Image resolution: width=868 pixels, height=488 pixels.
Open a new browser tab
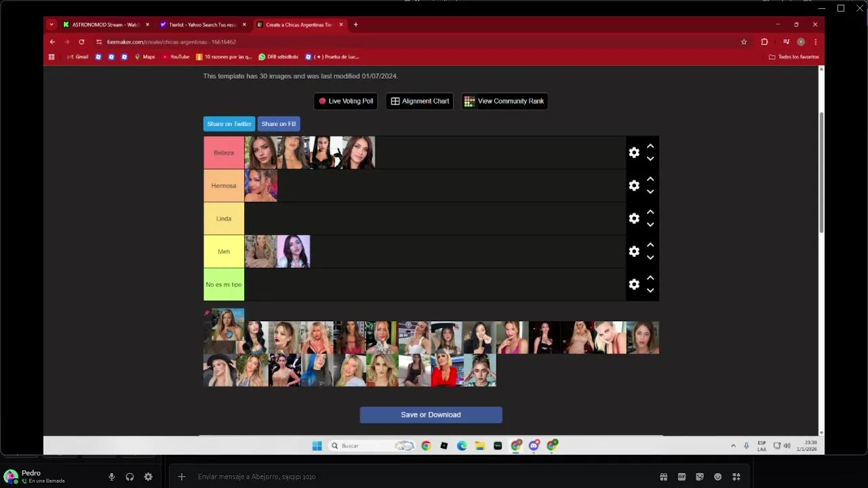(355, 24)
